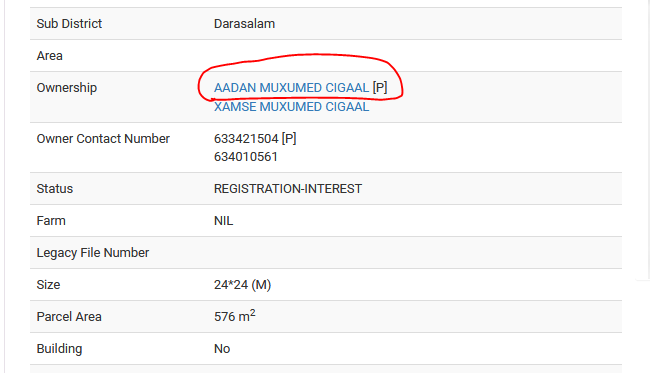The width and height of the screenshot is (650, 373).
Task: Click the Ownership row label
Action: (x=67, y=88)
